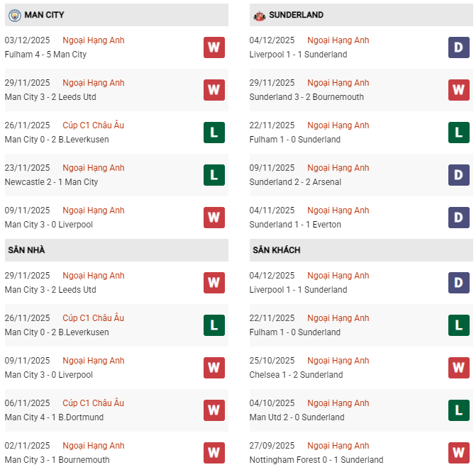Open Ngoại Hạng Anh link dated 03/12/2025
The height and width of the screenshot is (472, 476).
click(x=93, y=40)
